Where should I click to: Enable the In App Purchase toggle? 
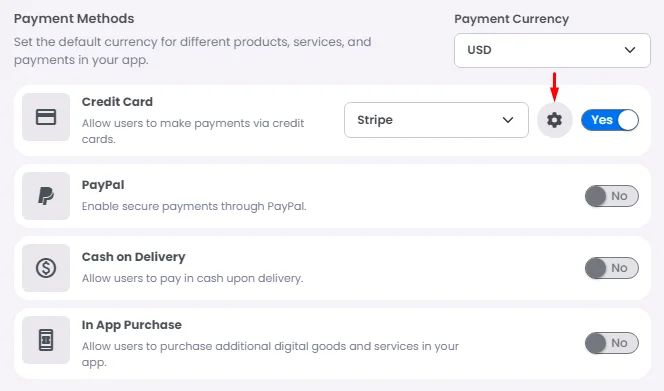[612, 343]
